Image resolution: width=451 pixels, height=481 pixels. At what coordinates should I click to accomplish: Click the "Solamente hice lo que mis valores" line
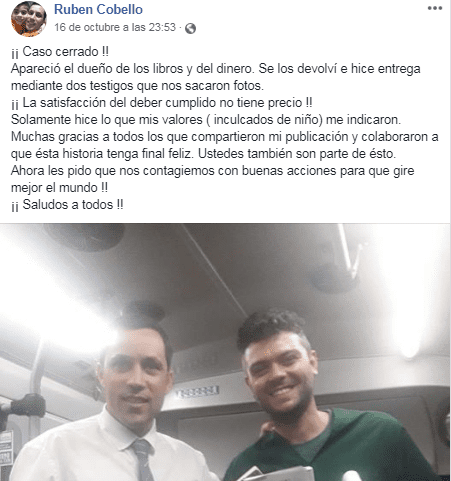click(206, 120)
